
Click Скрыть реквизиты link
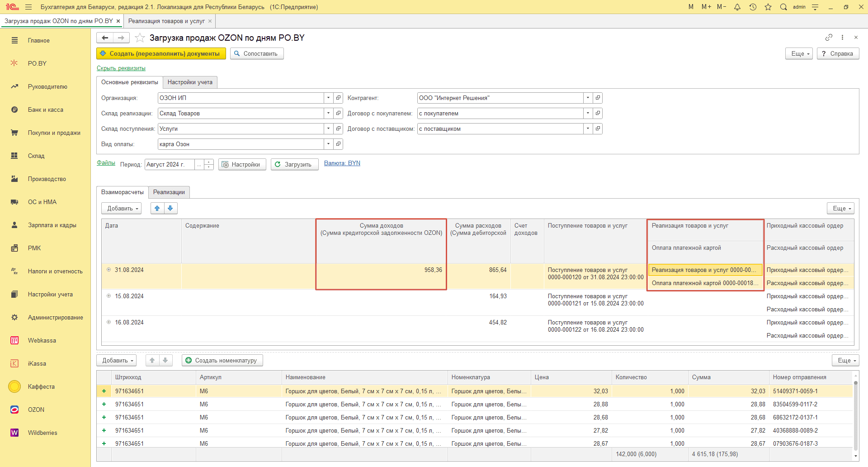(121, 68)
